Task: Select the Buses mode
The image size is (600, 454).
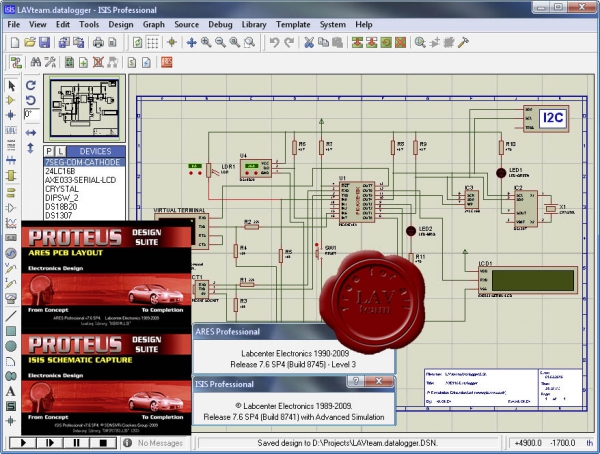Action: click(x=11, y=160)
